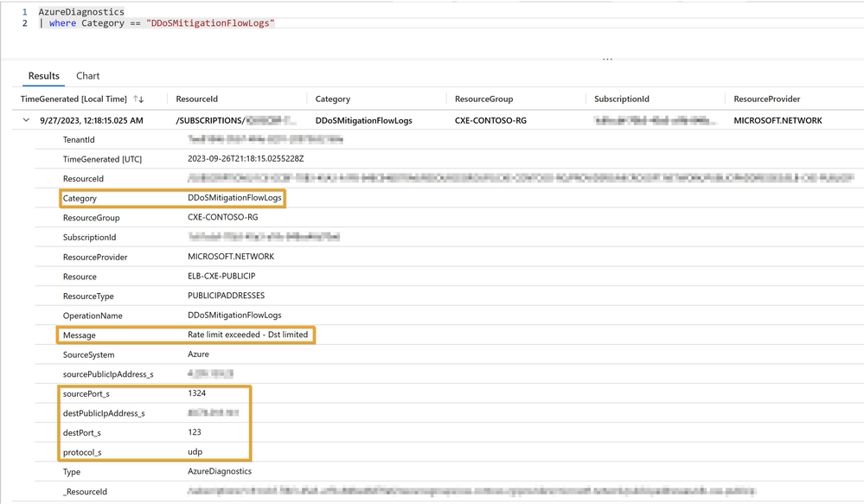The image size is (864, 504).
Task: Click the blurred TenantId value
Action: [x=265, y=139]
